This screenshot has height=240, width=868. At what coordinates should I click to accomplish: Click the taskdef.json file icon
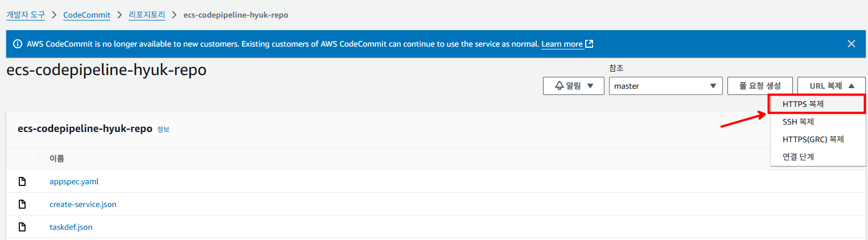point(23,227)
